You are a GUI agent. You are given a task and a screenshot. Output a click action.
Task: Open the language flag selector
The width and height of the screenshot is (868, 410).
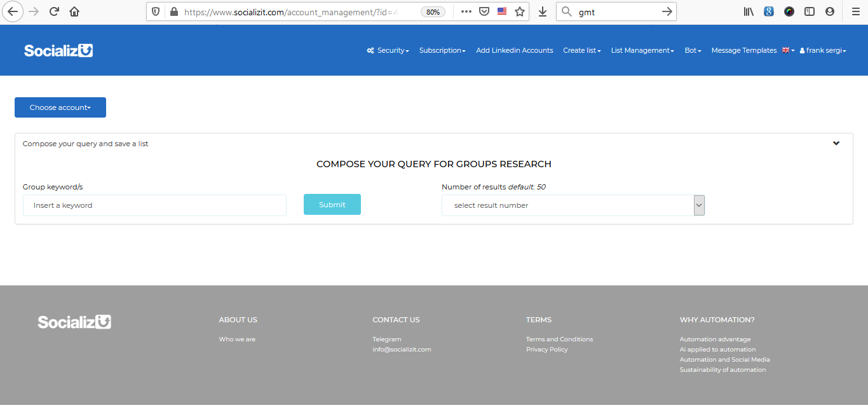[x=789, y=50]
